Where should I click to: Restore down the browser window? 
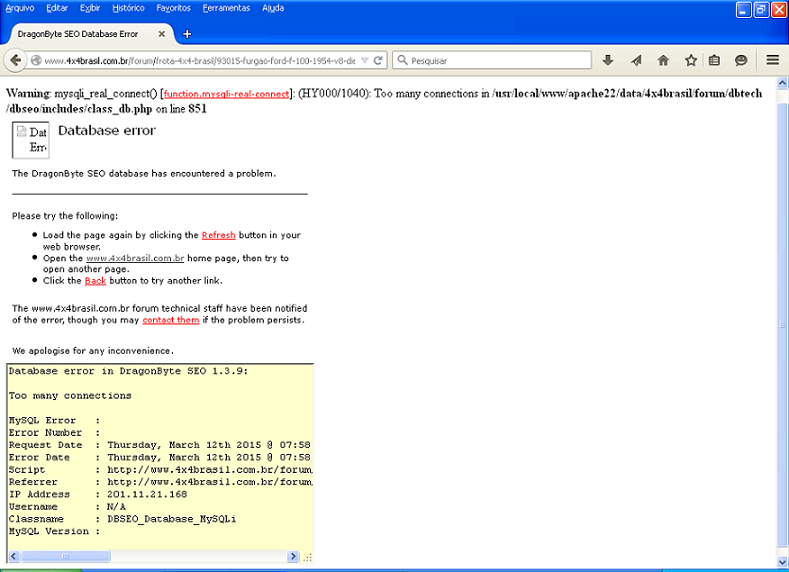point(761,10)
